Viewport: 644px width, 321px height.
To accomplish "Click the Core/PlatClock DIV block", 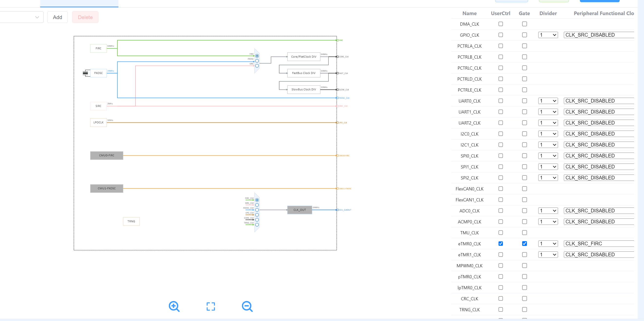I will [x=304, y=57].
